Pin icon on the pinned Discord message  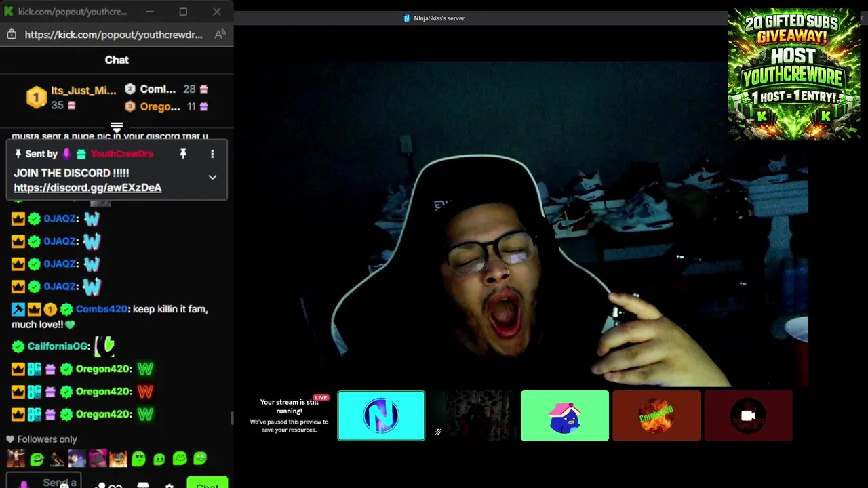click(182, 154)
